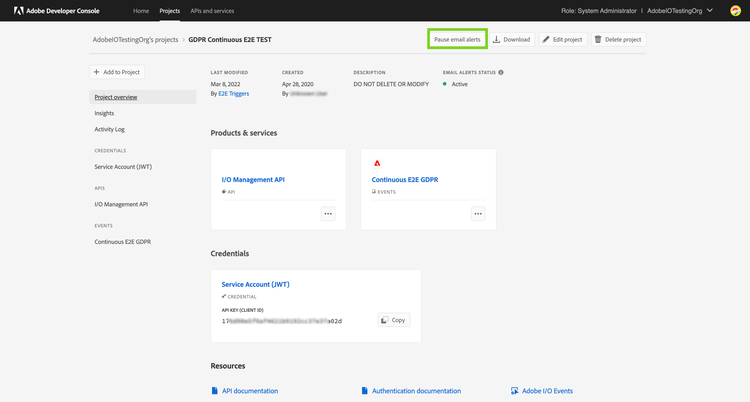
Task: Switch to the Projects tab
Action: 169,11
